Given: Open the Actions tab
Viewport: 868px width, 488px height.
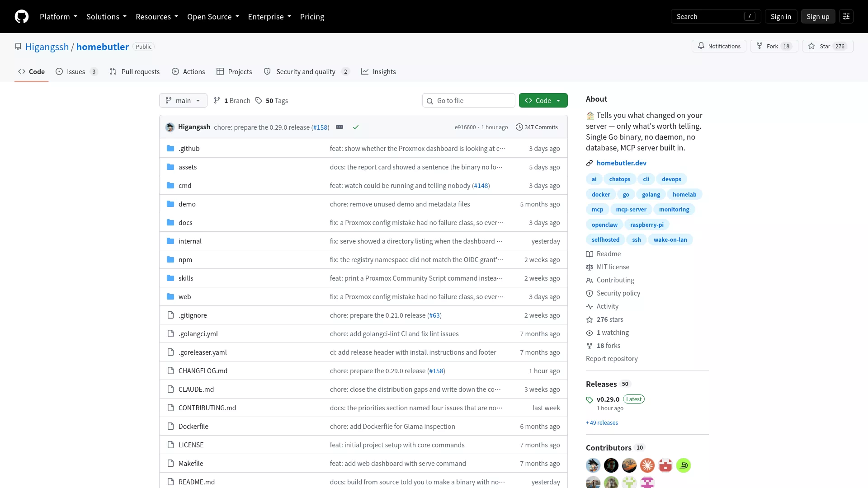Looking at the screenshot, I should [189, 72].
